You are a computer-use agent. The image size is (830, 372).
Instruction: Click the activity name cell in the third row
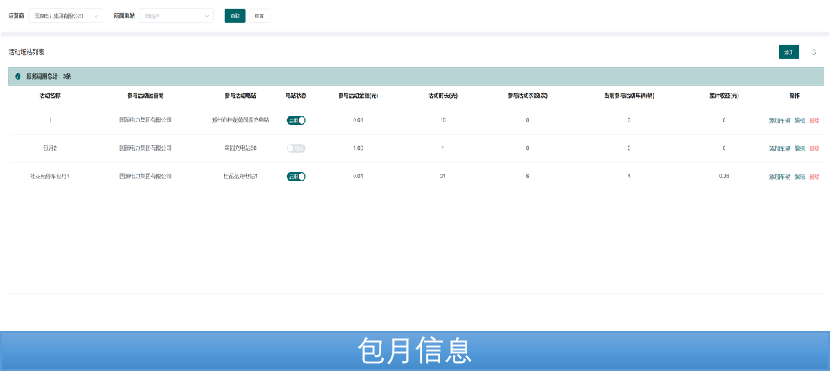point(50,177)
